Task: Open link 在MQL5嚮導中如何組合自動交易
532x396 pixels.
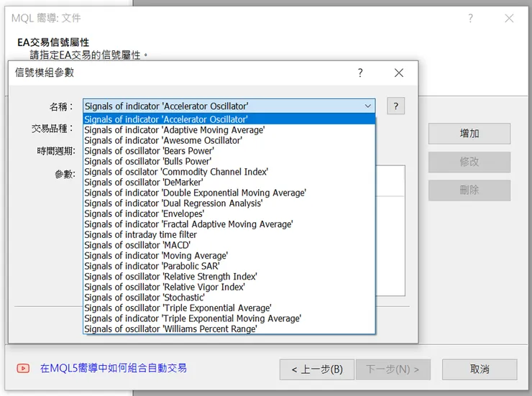Action: click(x=114, y=368)
